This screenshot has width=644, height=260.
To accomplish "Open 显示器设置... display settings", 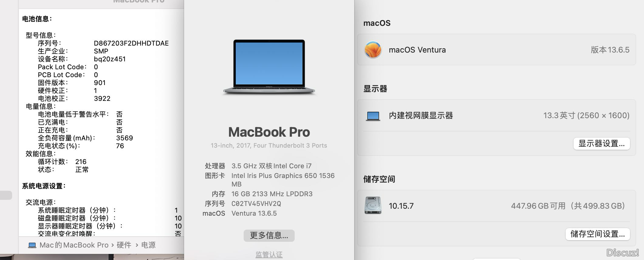I will pos(601,144).
